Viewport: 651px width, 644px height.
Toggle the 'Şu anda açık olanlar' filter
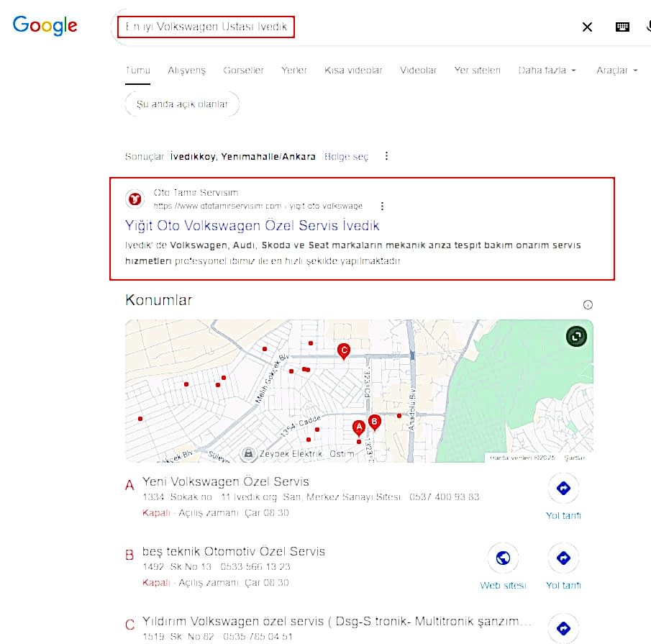click(x=182, y=104)
